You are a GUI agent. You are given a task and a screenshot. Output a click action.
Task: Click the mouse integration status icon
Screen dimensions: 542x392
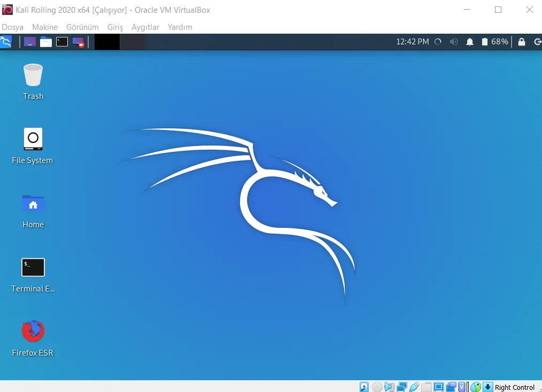476,387
